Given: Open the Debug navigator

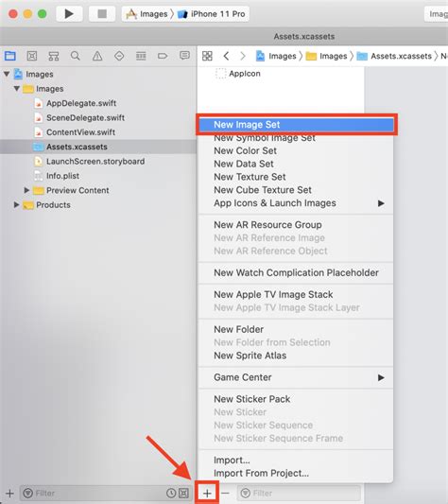Looking at the screenshot, I should [x=141, y=56].
